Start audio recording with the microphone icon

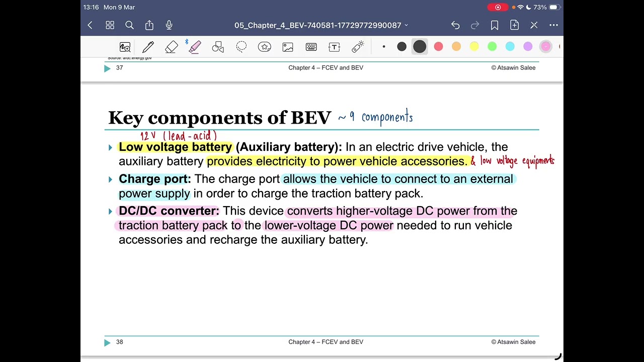point(169,25)
